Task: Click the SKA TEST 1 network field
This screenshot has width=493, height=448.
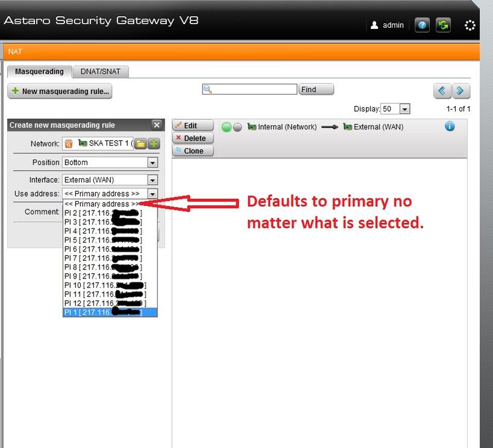Action: pyautogui.click(x=98, y=144)
